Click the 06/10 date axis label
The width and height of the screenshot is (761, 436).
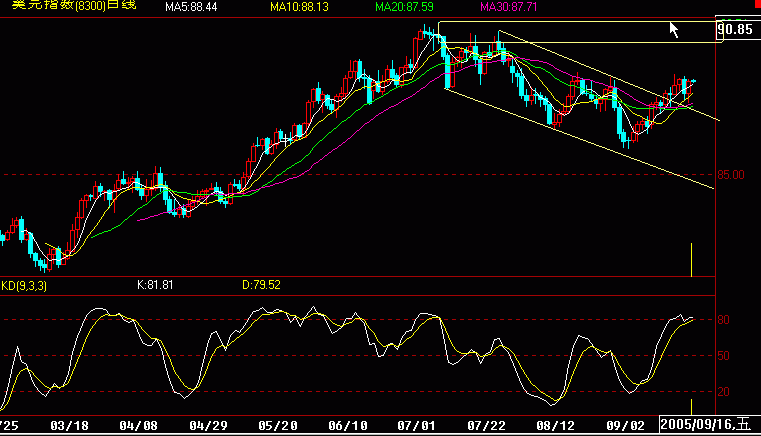coord(347,426)
